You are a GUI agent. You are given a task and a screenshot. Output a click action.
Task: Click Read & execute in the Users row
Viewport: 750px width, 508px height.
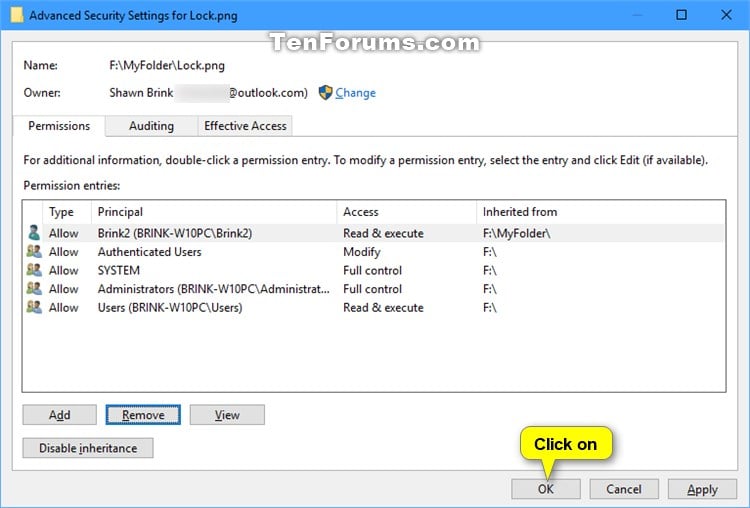point(383,307)
